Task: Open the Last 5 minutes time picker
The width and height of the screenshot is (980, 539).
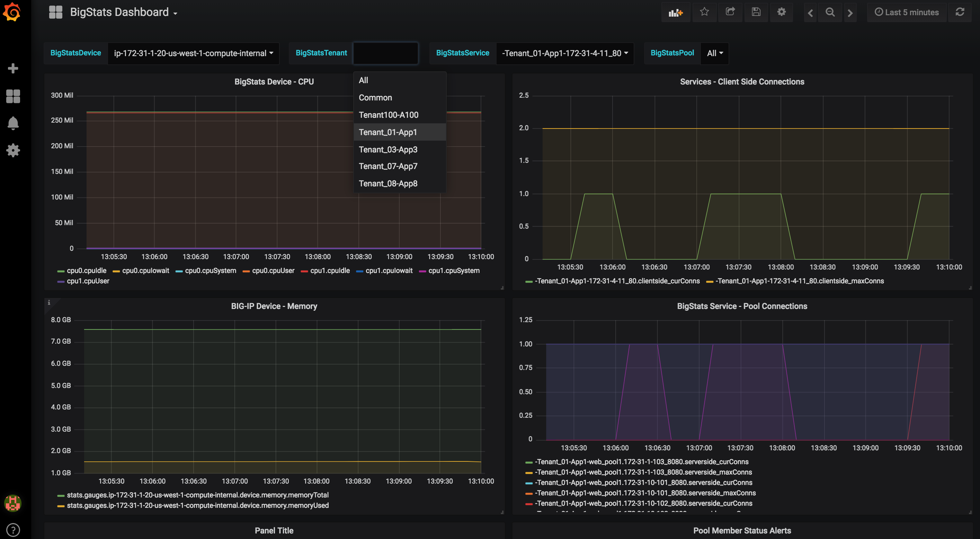Action: [907, 12]
